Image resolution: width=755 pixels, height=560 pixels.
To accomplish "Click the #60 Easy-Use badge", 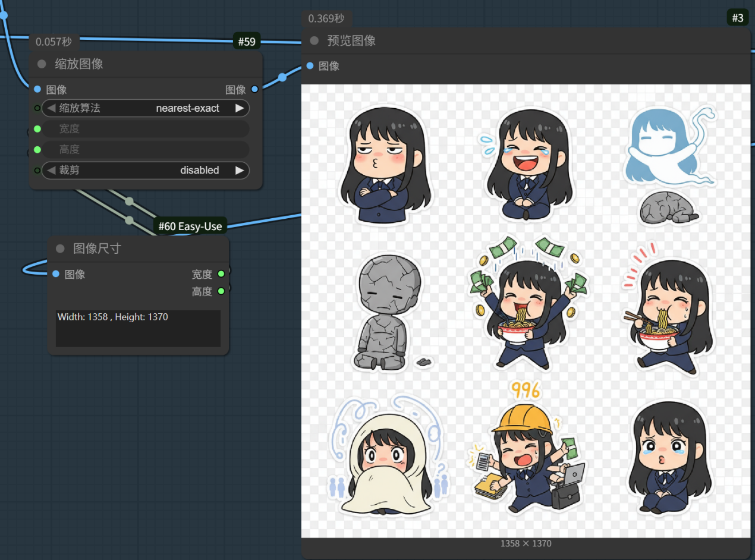I will [x=190, y=226].
